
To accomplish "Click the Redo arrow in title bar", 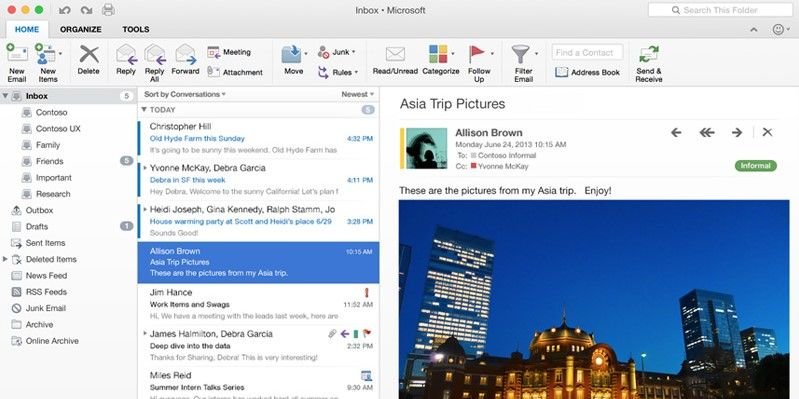I will click(x=86, y=10).
